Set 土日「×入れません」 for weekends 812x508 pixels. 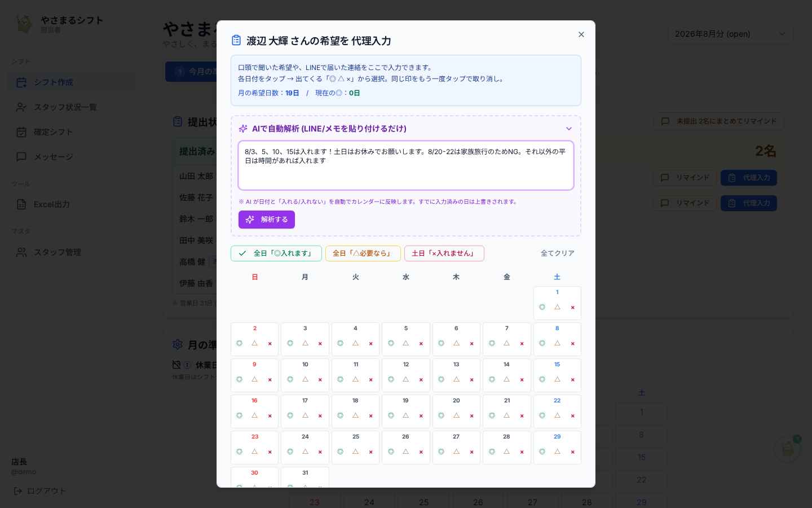coord(444,253)
